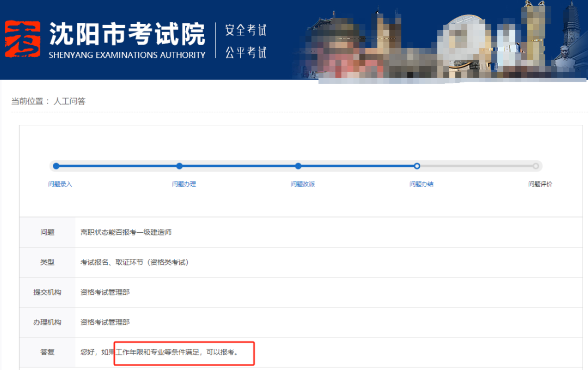The image size is (588, 370).
Task: Click the 安全考试 公平考试 slogan text
Action: [246, 41]
